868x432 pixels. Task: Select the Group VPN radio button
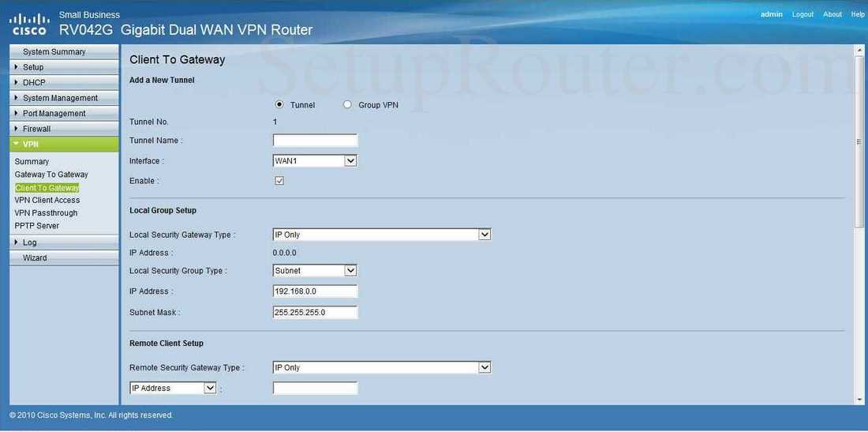347,104
